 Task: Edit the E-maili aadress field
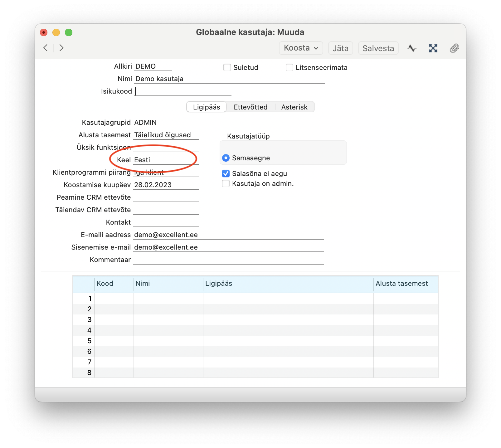pyautogui.click(x=228, y=235)
